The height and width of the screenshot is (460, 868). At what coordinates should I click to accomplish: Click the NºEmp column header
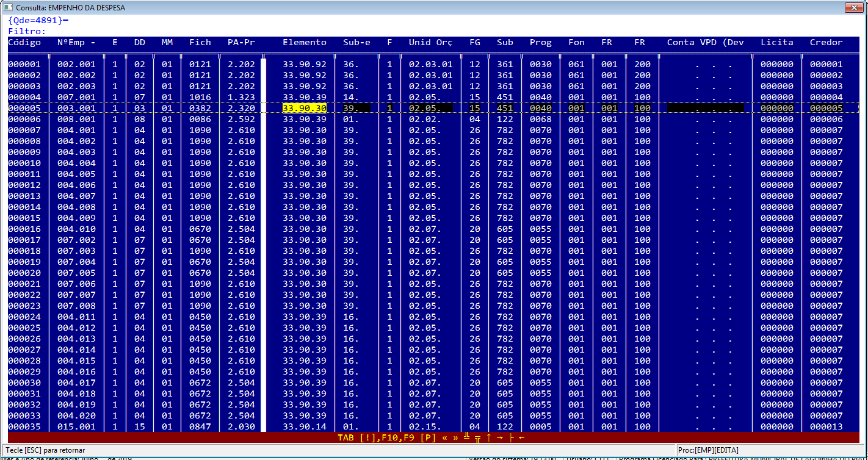click(x=76, y=43)
